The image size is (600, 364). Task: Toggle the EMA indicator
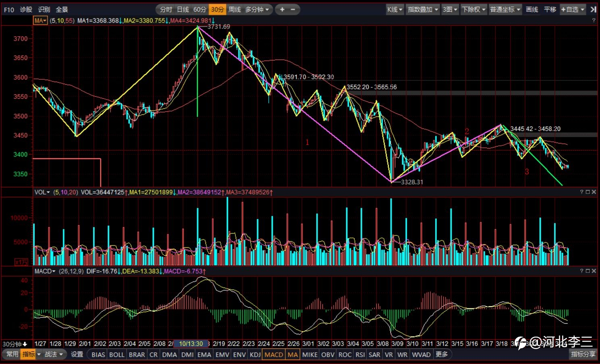(204, 354)
